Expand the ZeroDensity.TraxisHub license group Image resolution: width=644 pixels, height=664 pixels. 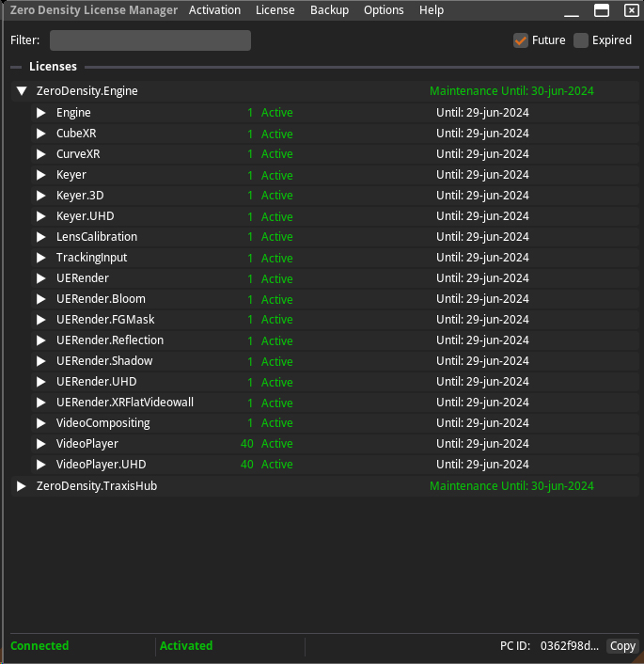point(22,486)
